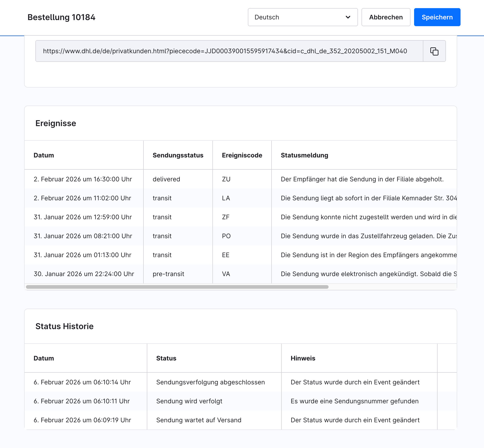The width and height of the screenshot is (484, 448).
Task: Click the Ereignisse section heading
Action: click(56, 123)
